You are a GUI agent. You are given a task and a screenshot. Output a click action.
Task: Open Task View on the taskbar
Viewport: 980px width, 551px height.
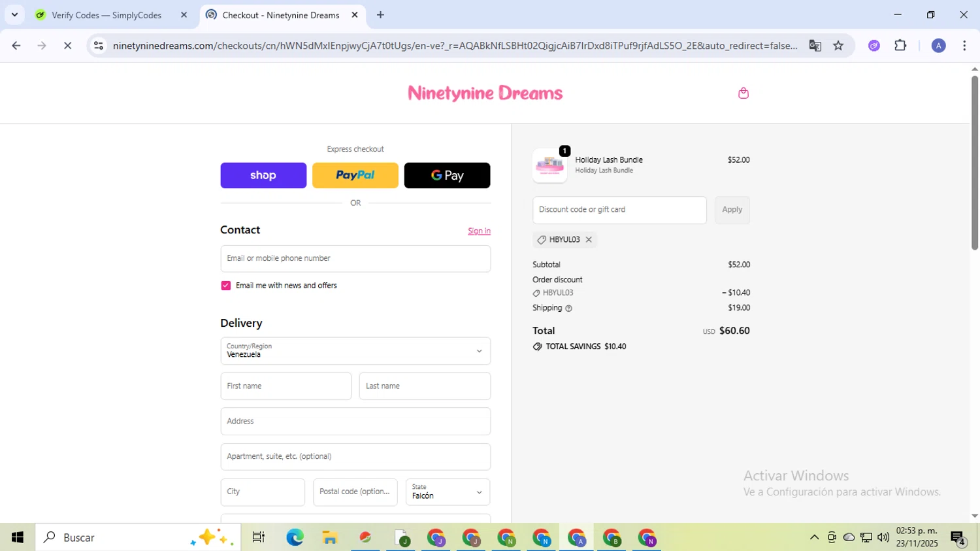(x=259, y=537)
